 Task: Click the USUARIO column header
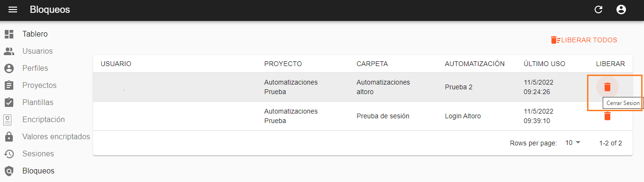pos(116,64)
